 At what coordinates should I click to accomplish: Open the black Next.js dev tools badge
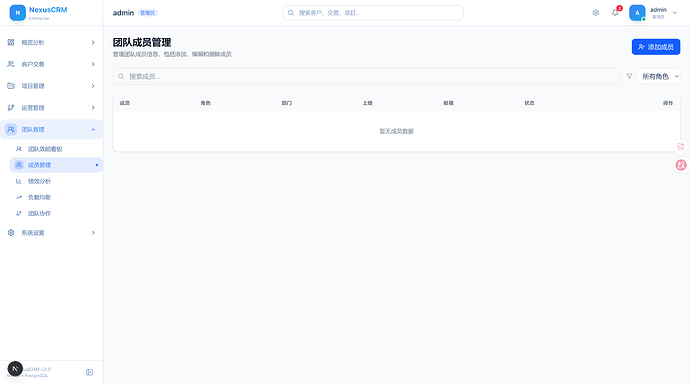(x=15, y=369)
